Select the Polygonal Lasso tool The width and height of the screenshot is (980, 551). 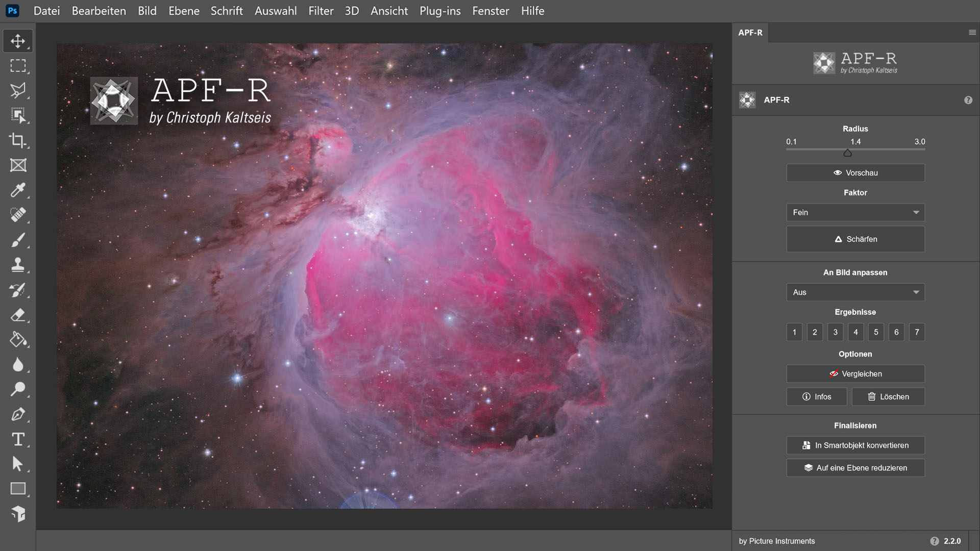(18, 90)
